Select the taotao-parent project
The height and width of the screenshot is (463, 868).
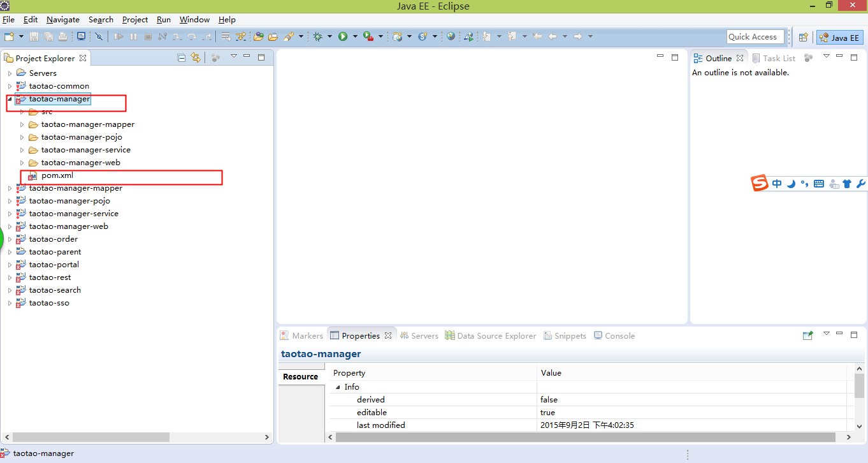click(x=55, y=252)
